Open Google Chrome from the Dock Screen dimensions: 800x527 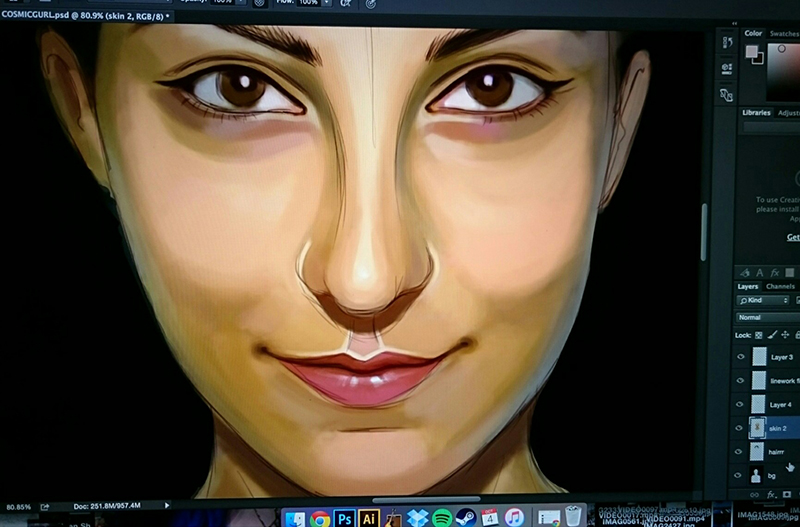320,519
